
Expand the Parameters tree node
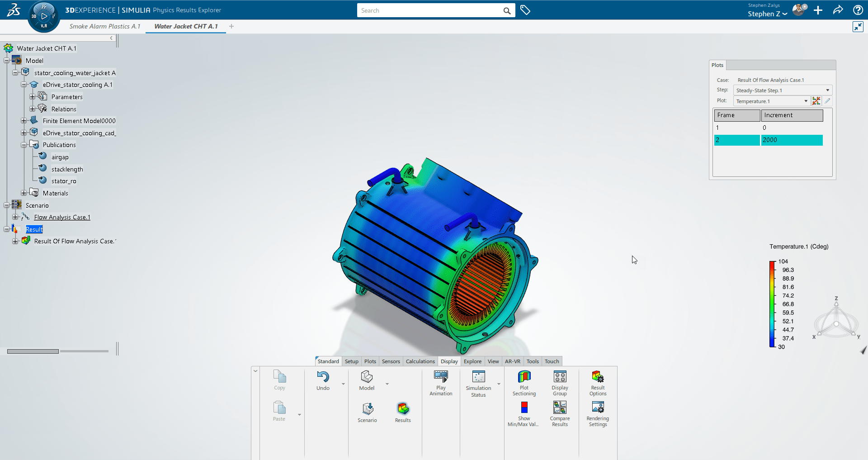(x=32, y=96)
